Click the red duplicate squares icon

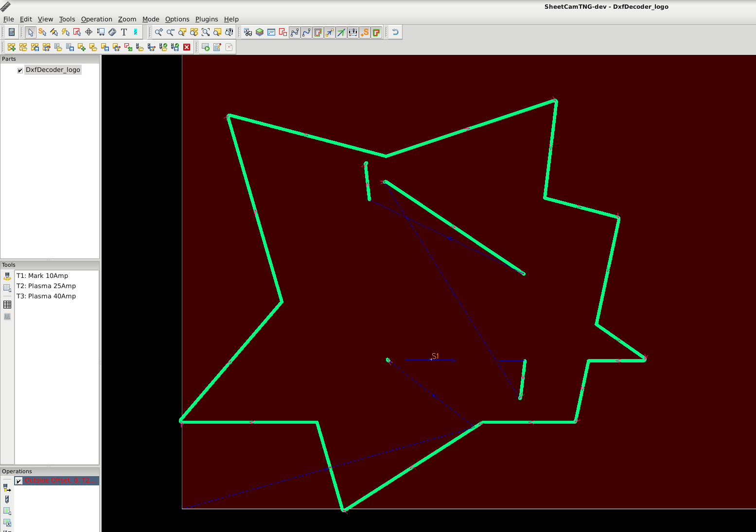pos(283,32)
